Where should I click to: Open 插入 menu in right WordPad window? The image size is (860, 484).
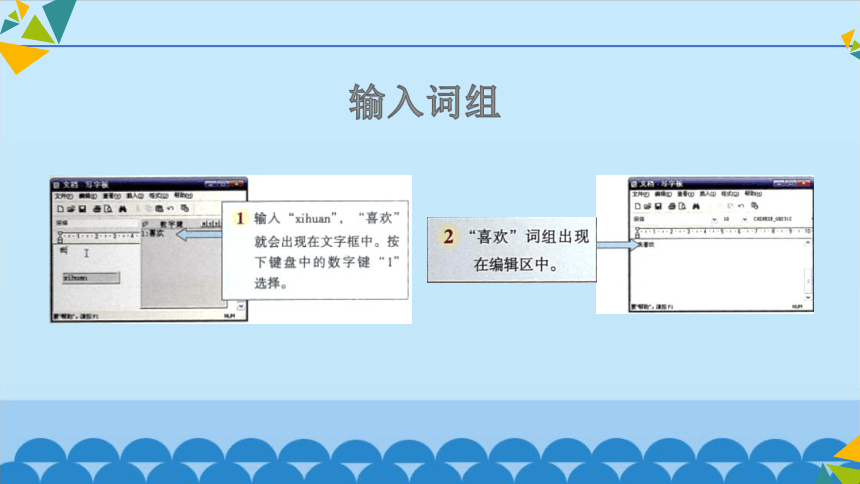(x=708, y=194)
